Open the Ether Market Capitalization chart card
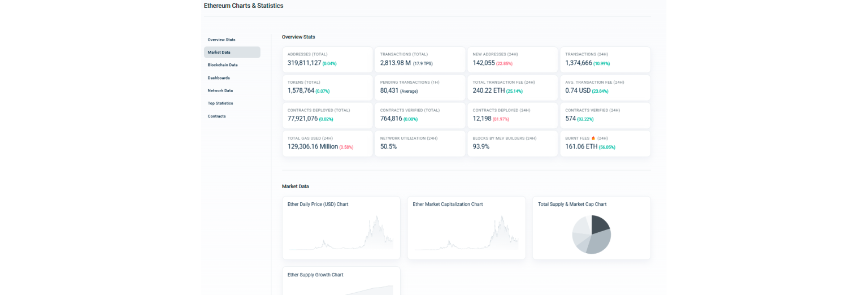This screenshot has height=295, width=868. (466, 228)
